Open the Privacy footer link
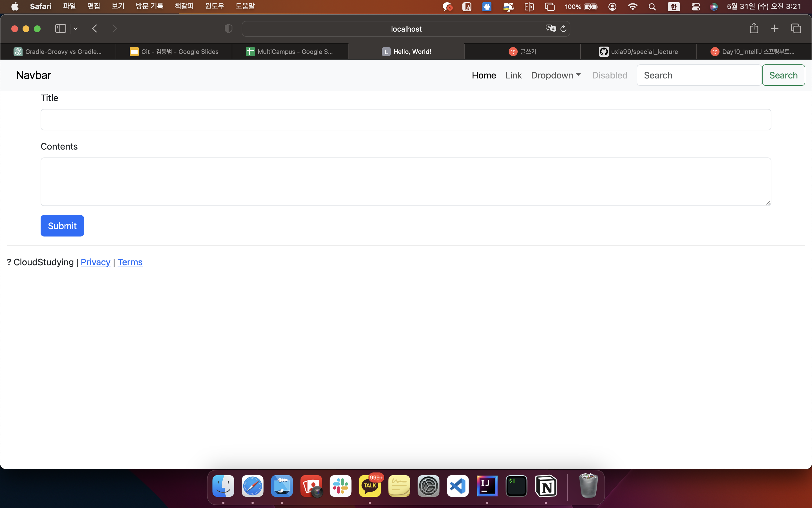 (95, 262)
